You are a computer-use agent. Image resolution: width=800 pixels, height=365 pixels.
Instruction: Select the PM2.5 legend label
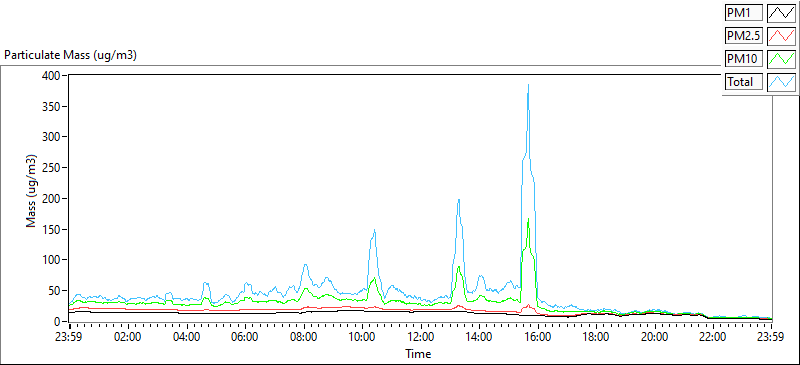point(744,36)
